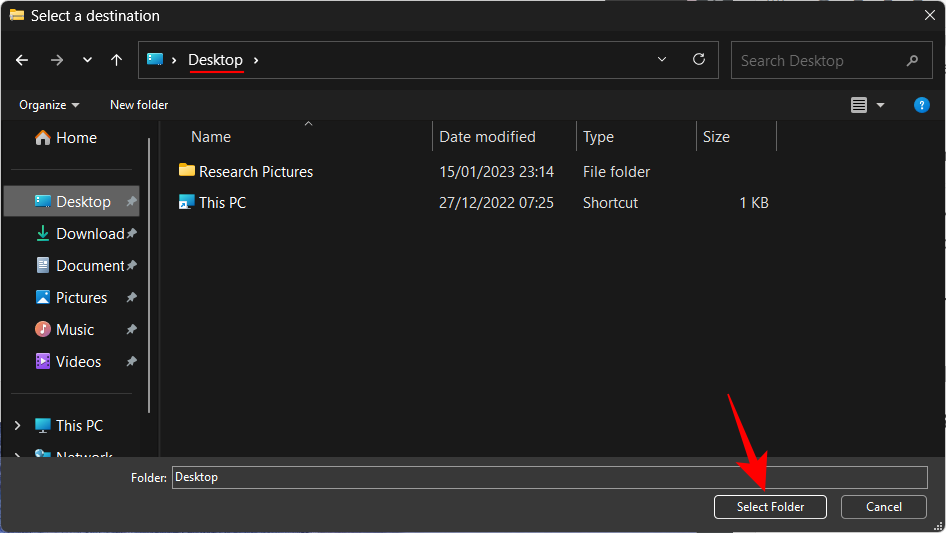Open the view options dropdown arrow
This screenshot has height=533, width=946.
pyautogui.click(x=880, y=105)
